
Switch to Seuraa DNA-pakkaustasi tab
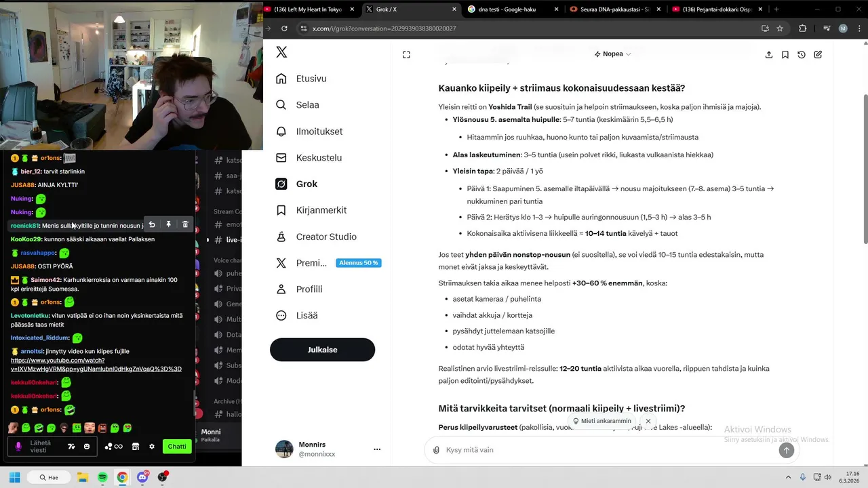point(614,9)
